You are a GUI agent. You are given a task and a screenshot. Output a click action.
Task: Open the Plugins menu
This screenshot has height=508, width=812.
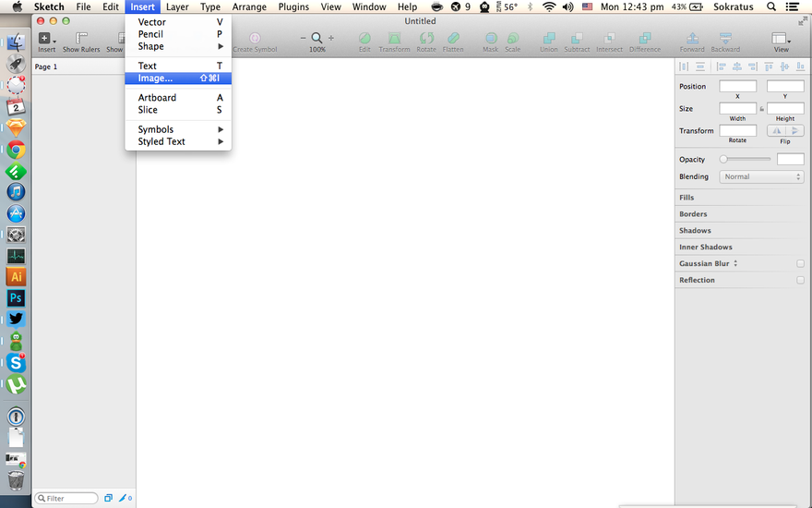[293, 6]
